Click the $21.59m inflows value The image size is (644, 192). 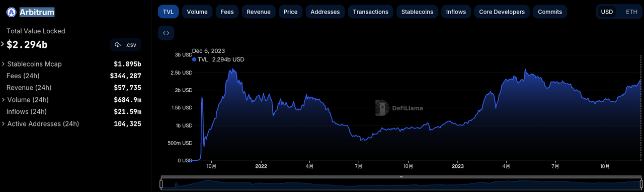click(127, 112)
